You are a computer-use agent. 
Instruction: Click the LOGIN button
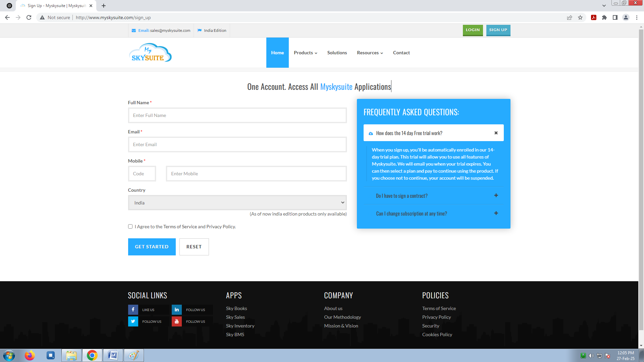pyautogui.click(x=473, y=30)
